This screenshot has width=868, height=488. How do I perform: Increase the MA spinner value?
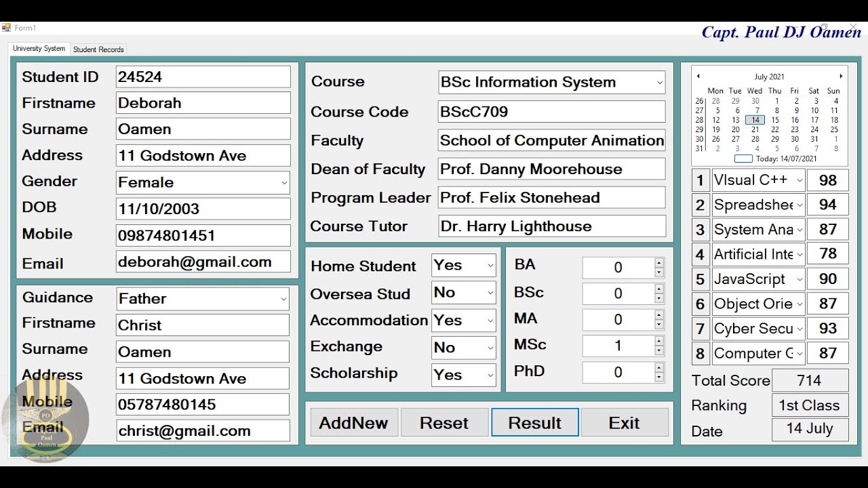659,315
